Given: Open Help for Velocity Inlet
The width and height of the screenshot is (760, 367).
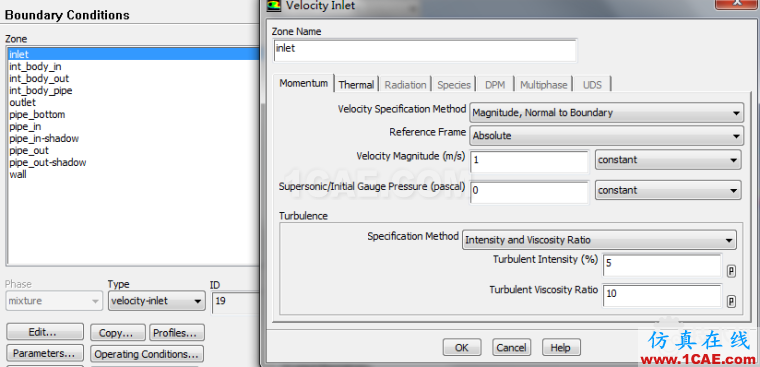Looking at the screenshot, I should click(x=561, y=347).
